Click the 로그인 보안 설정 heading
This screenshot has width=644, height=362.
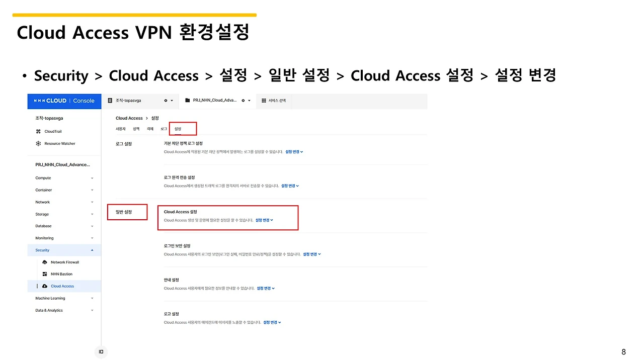click(177, 246)
